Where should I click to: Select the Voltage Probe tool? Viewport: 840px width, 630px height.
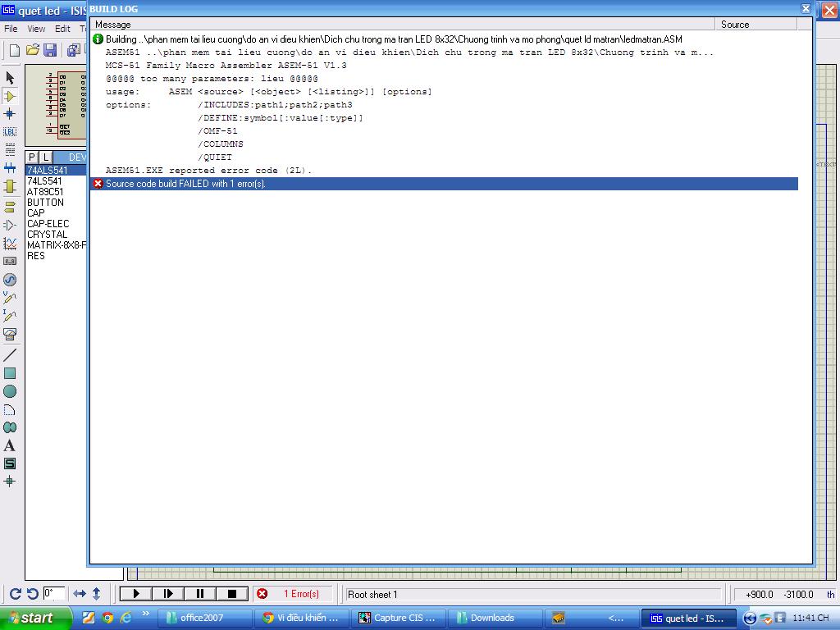pos(10,298)
